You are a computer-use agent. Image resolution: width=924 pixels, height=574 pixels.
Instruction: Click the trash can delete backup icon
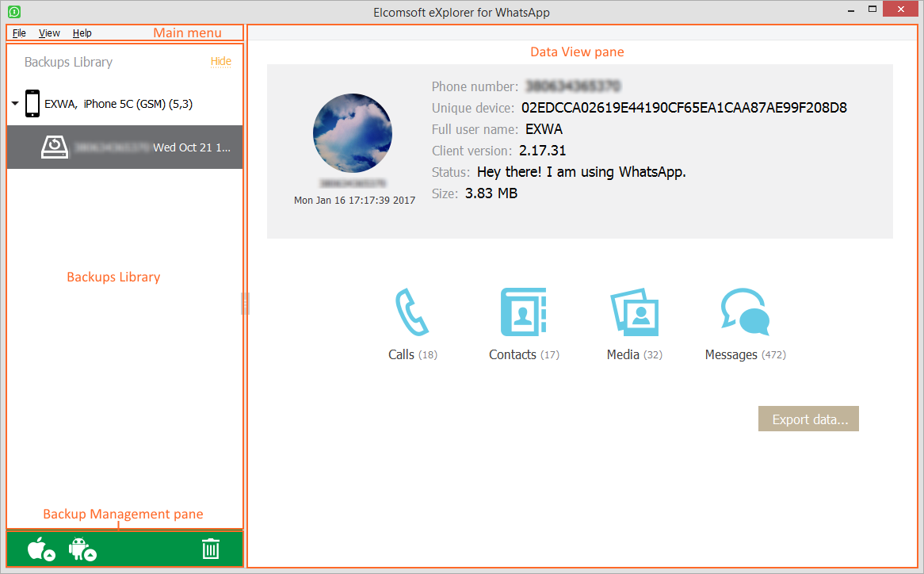click(x=210, y=549)
